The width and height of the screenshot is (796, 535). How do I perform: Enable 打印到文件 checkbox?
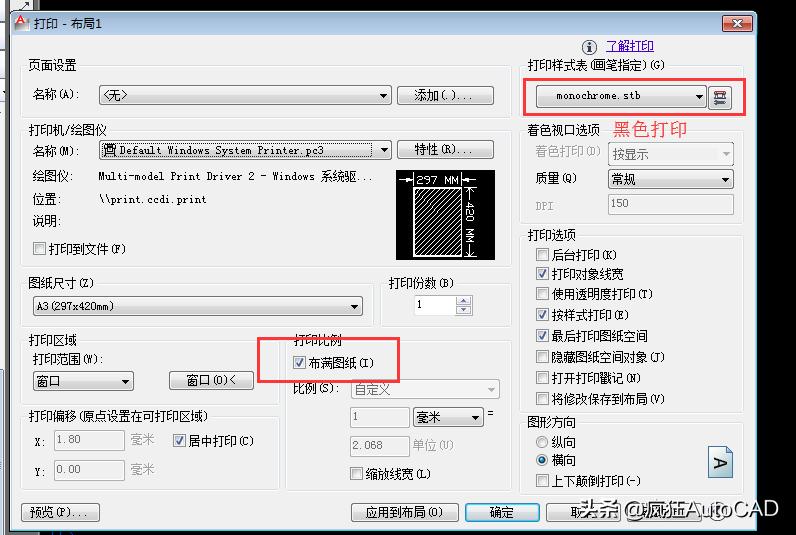(39, 248)
